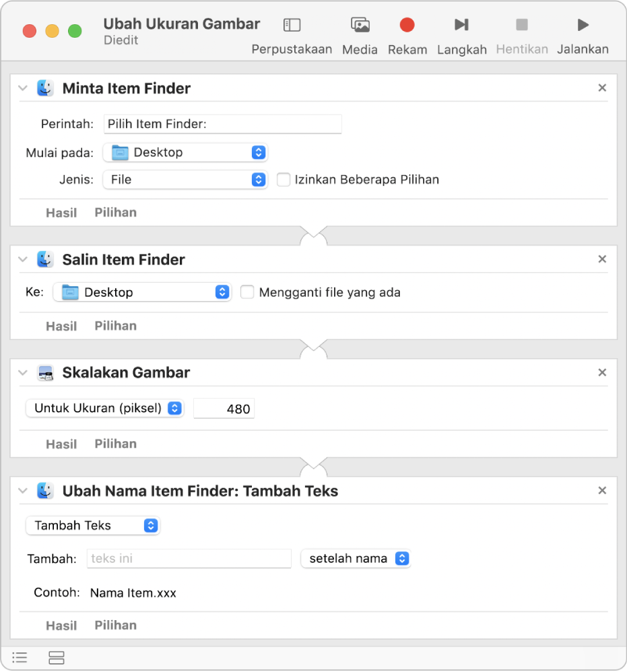The width and height of the screenshot is (627, 672).
Task: Show the log list icon at bottom
Action: pyautogui.click(x=20, y=658)
